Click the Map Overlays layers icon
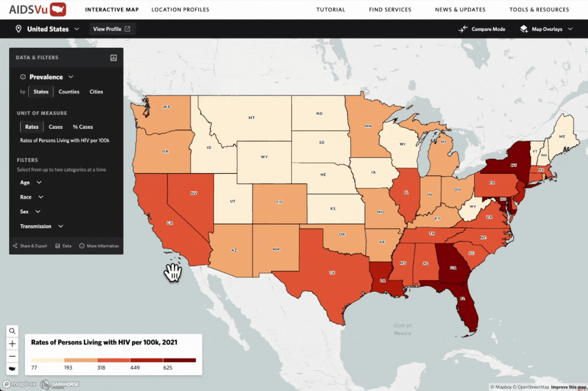This screenshot has height=391, width=588. [x=524, y=29]
